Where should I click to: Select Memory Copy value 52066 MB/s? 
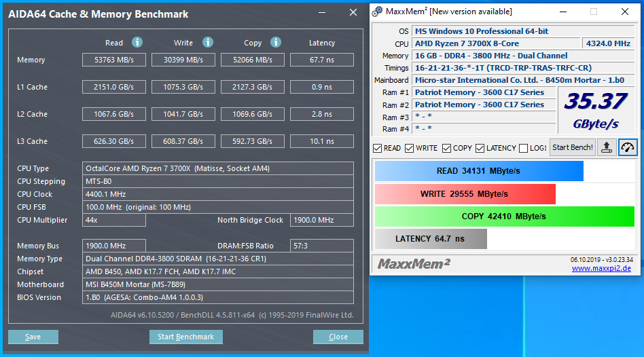click(x=253, y=60)
